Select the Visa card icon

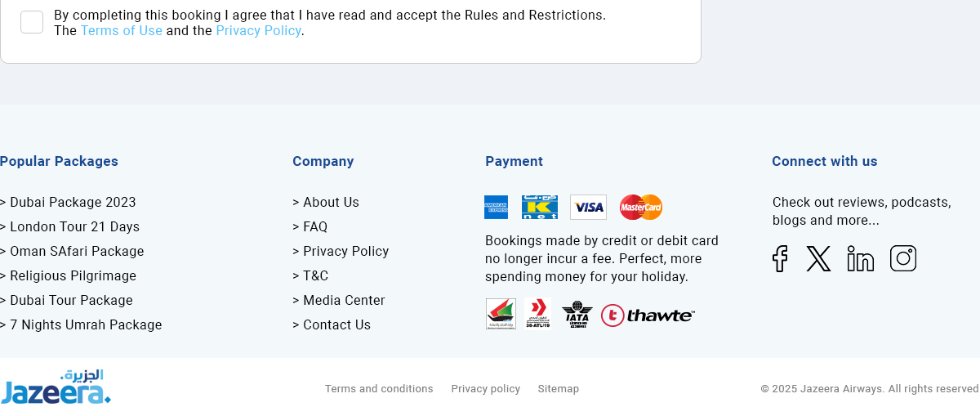(x=588, y=208)
